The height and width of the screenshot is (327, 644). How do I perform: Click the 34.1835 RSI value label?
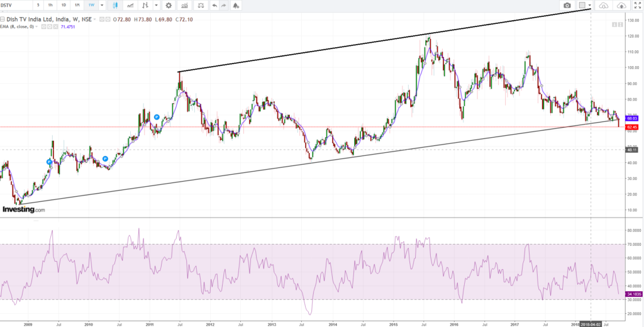coord(633,294)
